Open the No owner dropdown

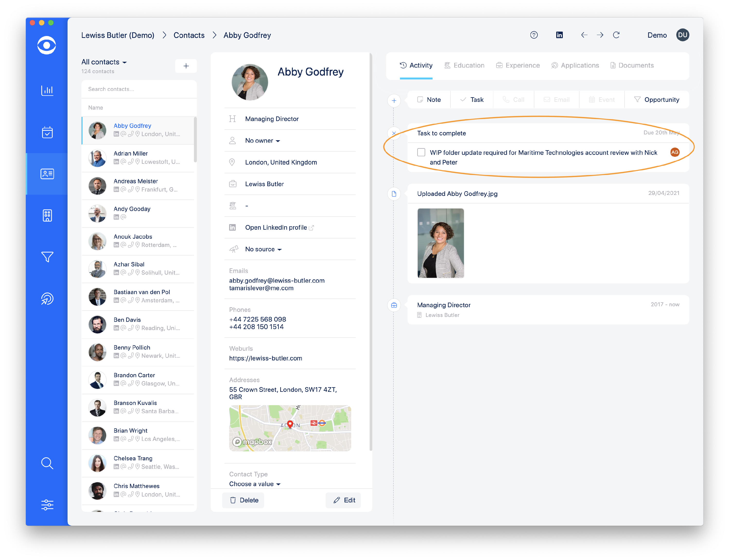(262, 141)
